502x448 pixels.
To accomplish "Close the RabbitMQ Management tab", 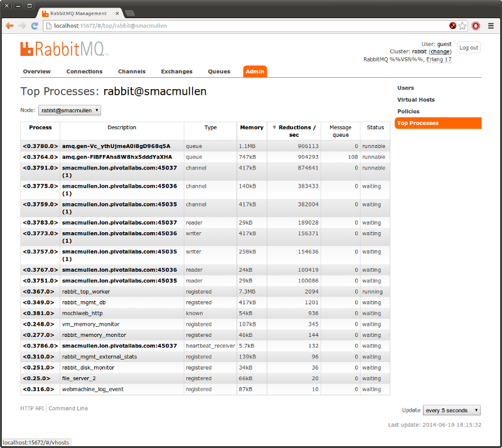I will (117, 13).
